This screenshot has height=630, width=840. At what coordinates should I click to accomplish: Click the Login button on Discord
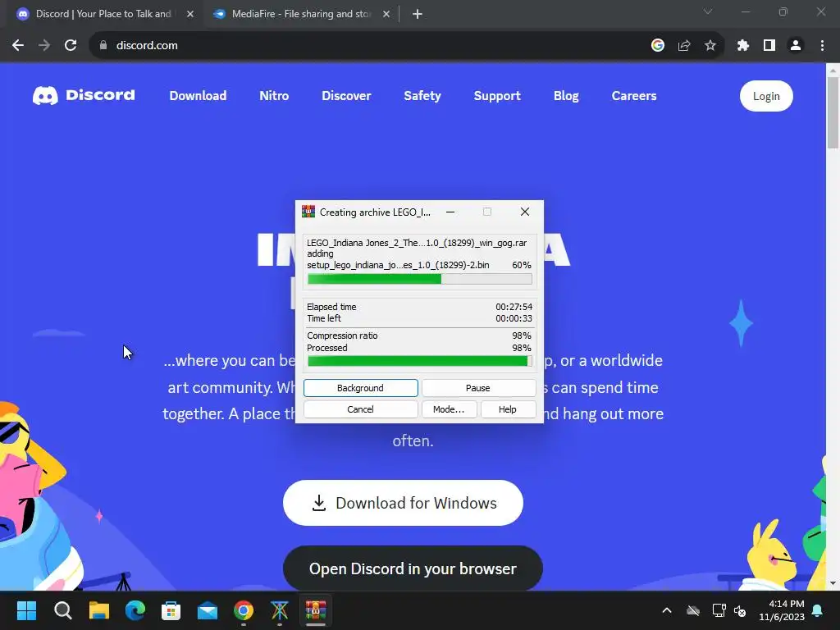click(x=766, y=96)
